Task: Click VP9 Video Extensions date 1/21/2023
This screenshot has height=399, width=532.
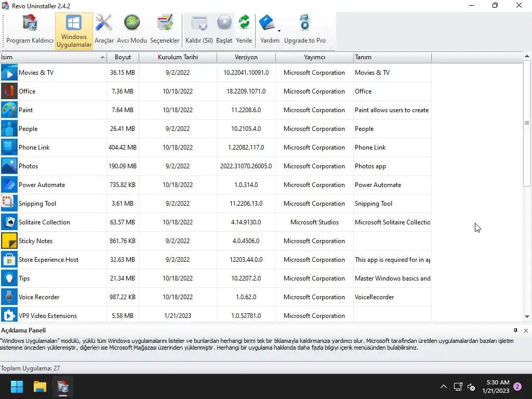Action: (178, 315)
